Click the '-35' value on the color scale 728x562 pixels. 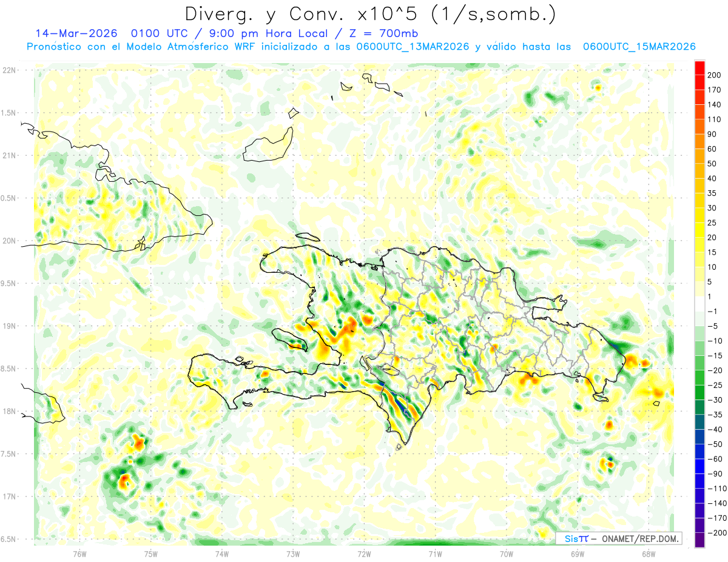(715, 415)
